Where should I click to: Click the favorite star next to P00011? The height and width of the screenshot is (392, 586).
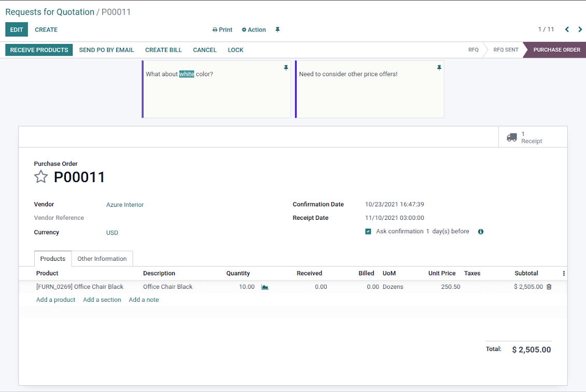pos(41,177)
